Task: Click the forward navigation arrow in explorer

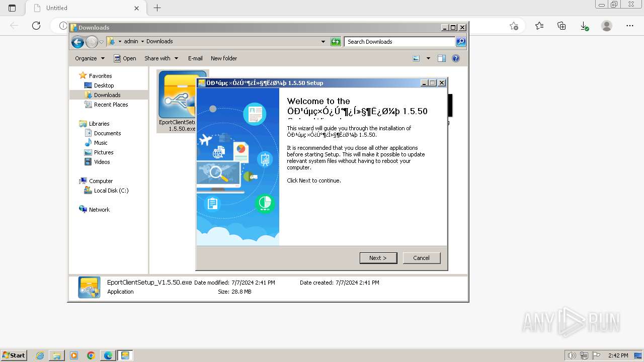Action: pos(92,42)
